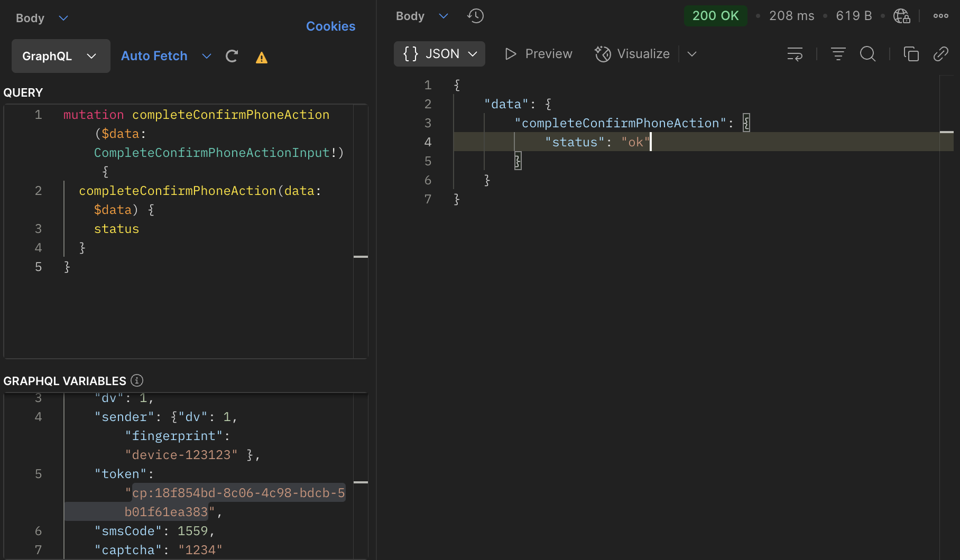This screenshot has height=560, width=960.
Task: Click the wrap lines icon
Action: click(x=795, y=54)
